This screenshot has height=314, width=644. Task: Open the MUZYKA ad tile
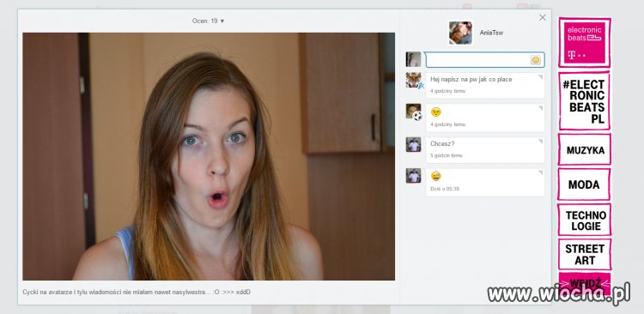pyautogui.click(x=584, y=150)
